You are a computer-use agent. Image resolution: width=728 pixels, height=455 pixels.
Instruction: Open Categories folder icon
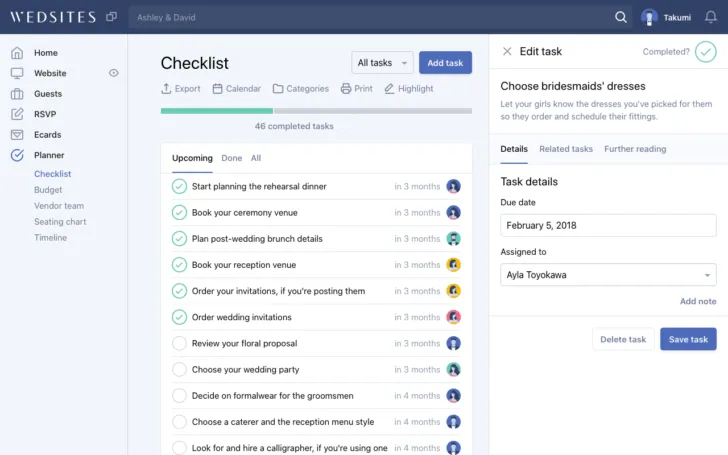point(278,88)
